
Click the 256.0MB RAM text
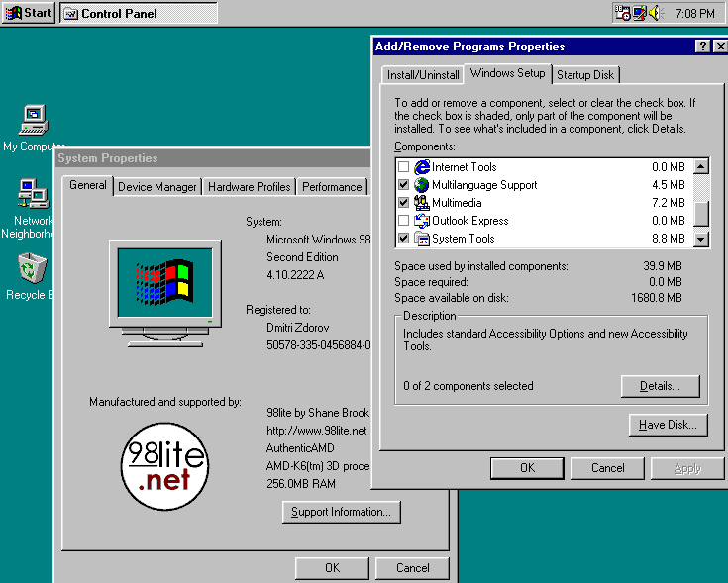tap(301, 484)
